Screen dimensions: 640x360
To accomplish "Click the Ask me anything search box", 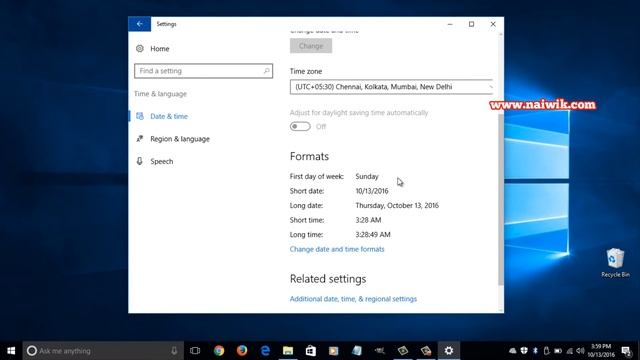I will point(103,351).
